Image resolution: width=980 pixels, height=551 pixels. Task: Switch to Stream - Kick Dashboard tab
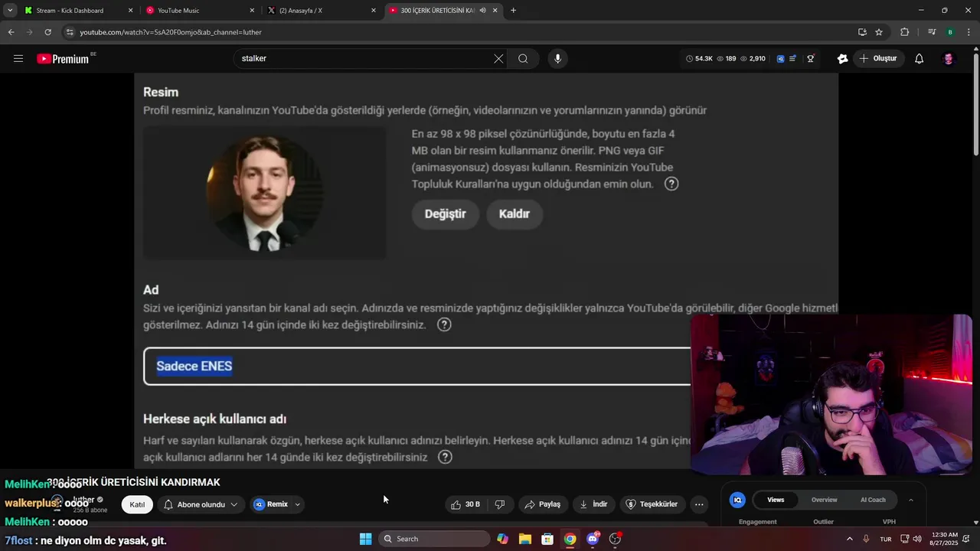[x=79, y=10]
